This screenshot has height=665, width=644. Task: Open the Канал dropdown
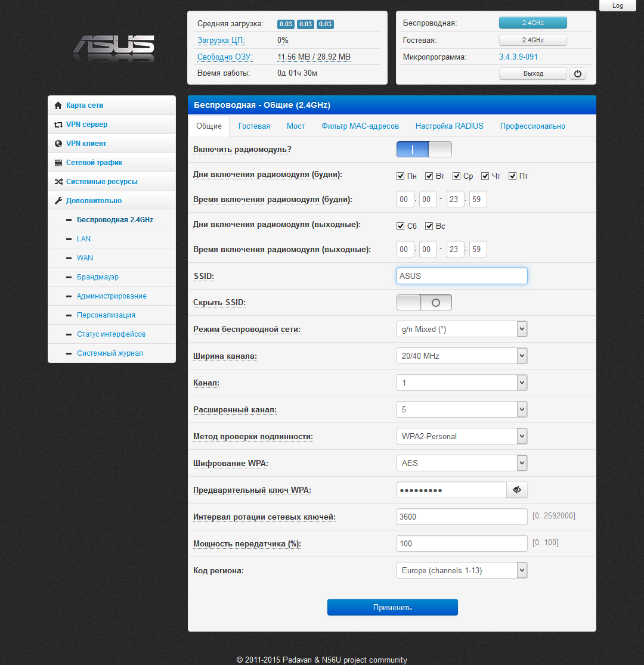[x=462, y=383]
